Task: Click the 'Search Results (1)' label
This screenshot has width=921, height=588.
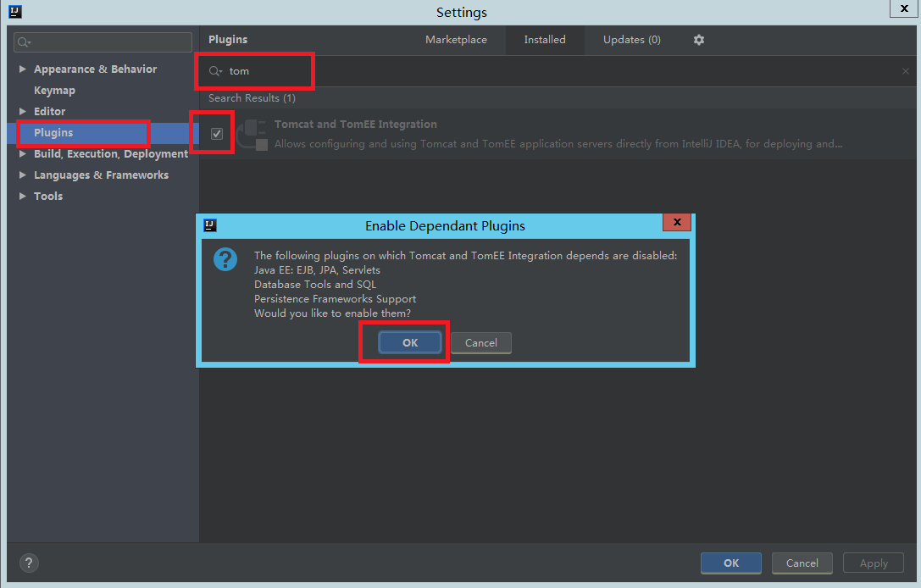Action: [x=252, y=98]
